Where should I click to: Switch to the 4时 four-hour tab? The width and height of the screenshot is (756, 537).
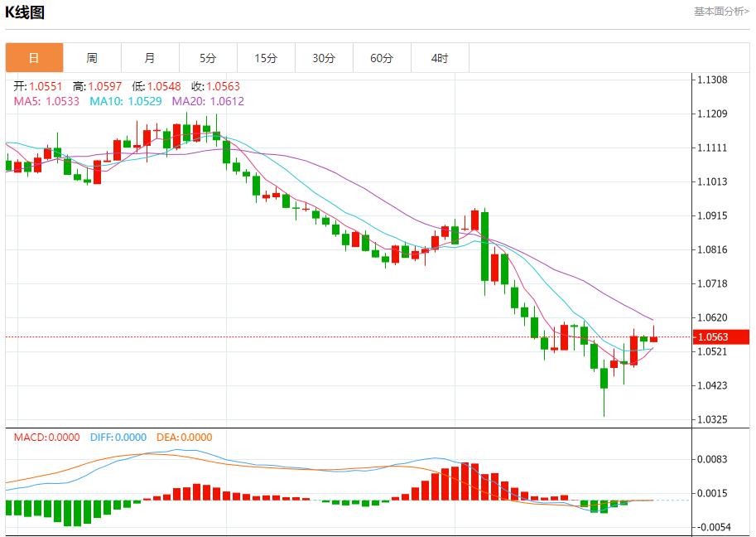click(x=440, y=58)
